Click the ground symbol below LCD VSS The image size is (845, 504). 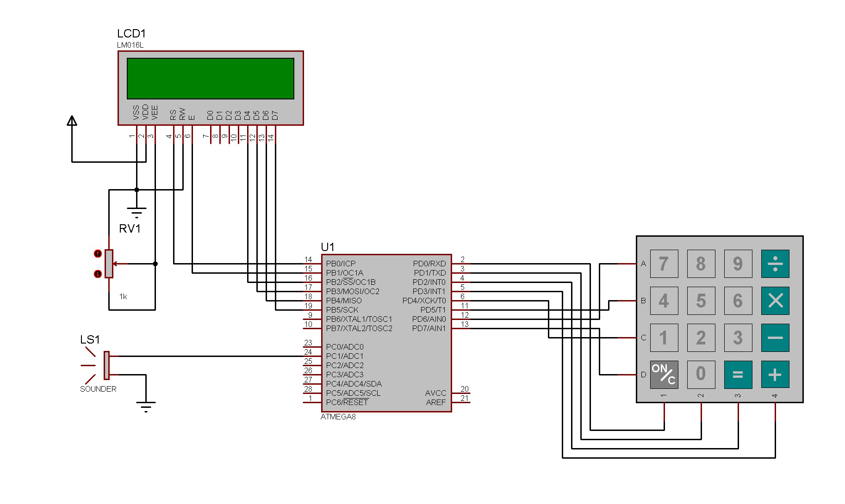(137, 213)
